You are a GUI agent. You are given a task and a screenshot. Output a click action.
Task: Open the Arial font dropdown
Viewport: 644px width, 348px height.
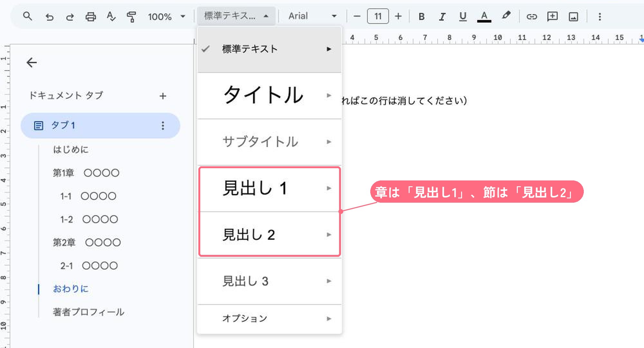pyautogui.click(x=312, y=16)
